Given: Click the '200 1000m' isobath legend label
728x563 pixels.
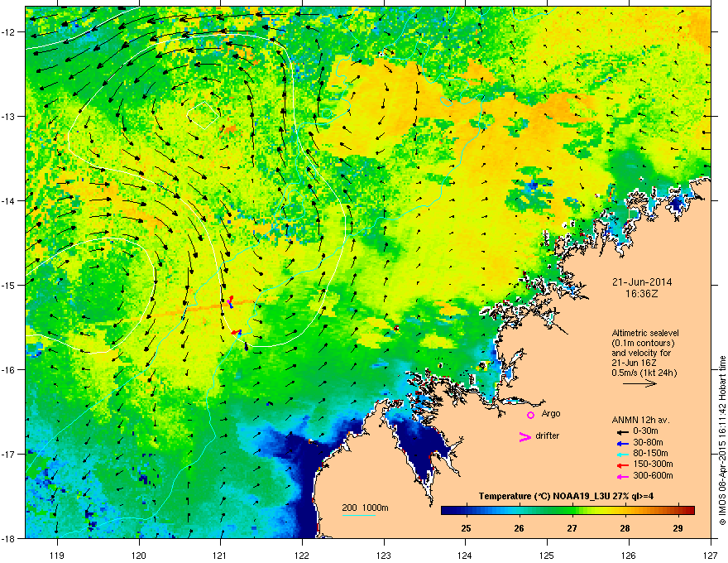Looking at the screenshot, I should pos(365,508).
